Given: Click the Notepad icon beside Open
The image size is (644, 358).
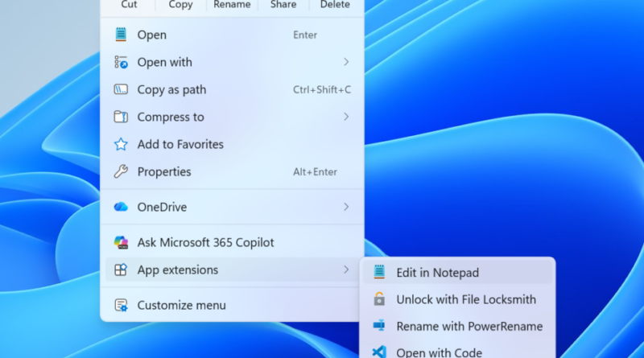Looking at the screenshot, I should 121,35.
